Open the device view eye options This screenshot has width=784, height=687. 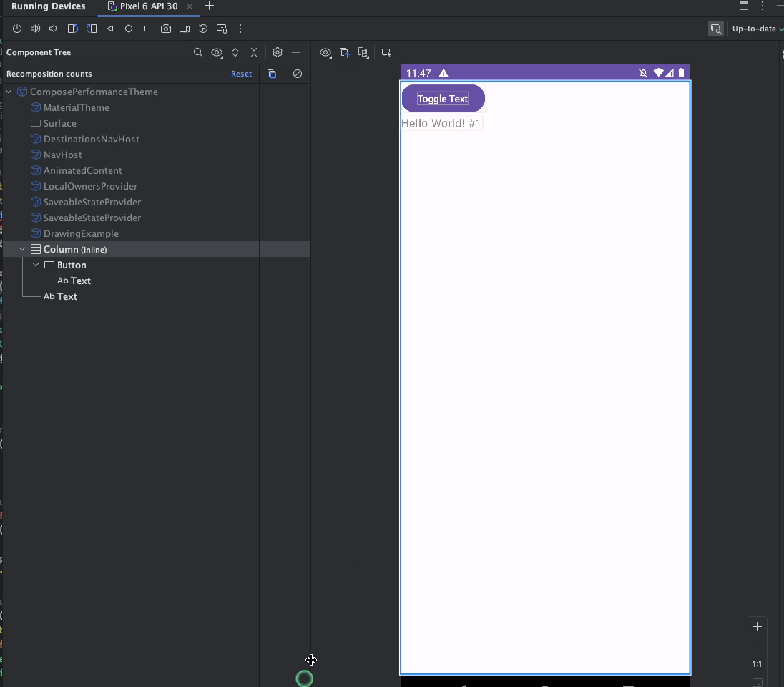tap(325, 52)
